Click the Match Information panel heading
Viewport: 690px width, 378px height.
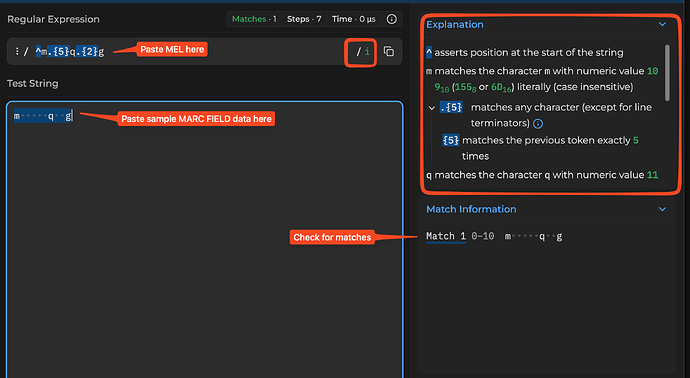(471, 209)
